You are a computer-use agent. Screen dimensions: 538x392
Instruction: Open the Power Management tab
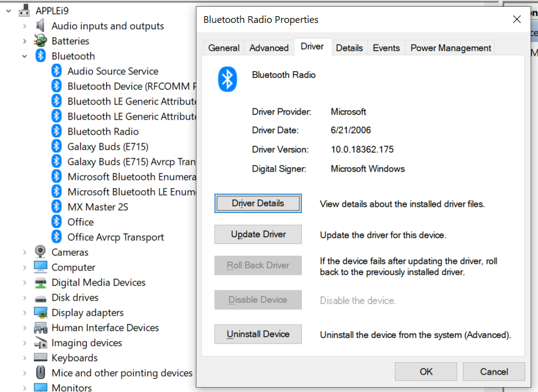[451, 48]
